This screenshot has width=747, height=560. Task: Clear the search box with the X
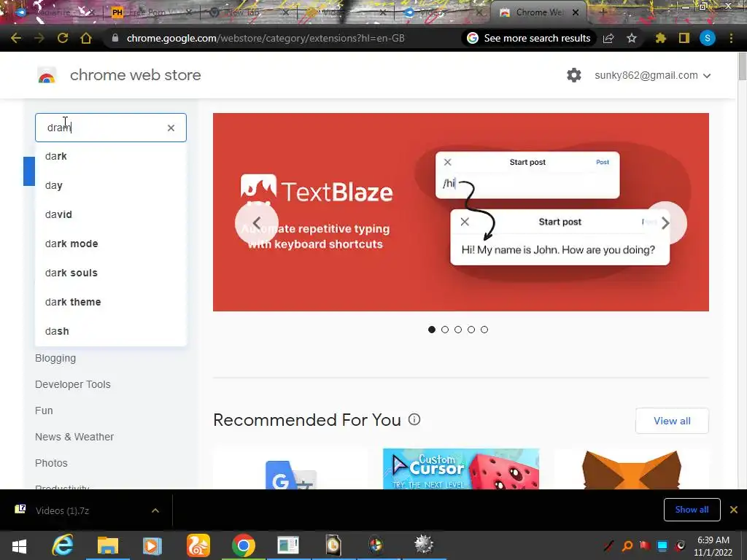click(x=171, y=128)
